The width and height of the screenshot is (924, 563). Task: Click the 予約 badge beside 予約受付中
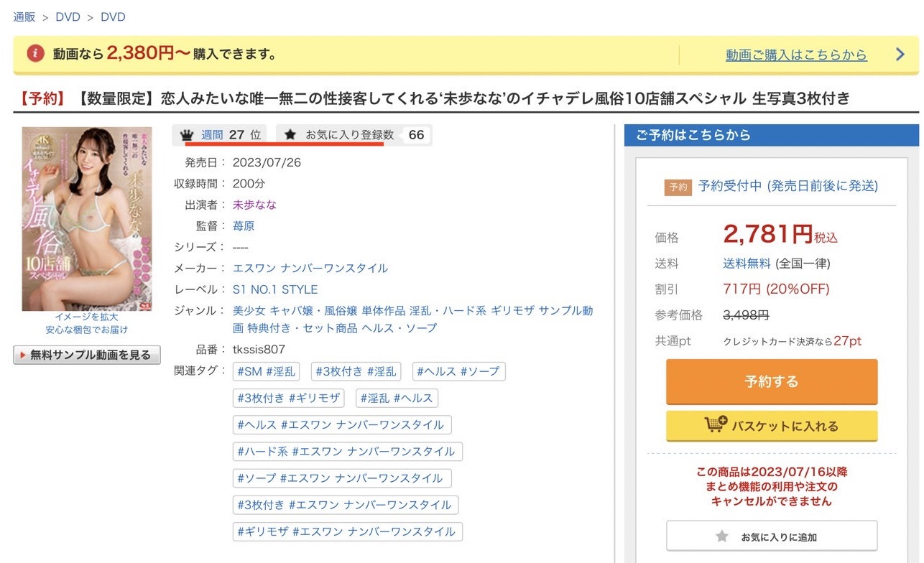coord(678,187)
